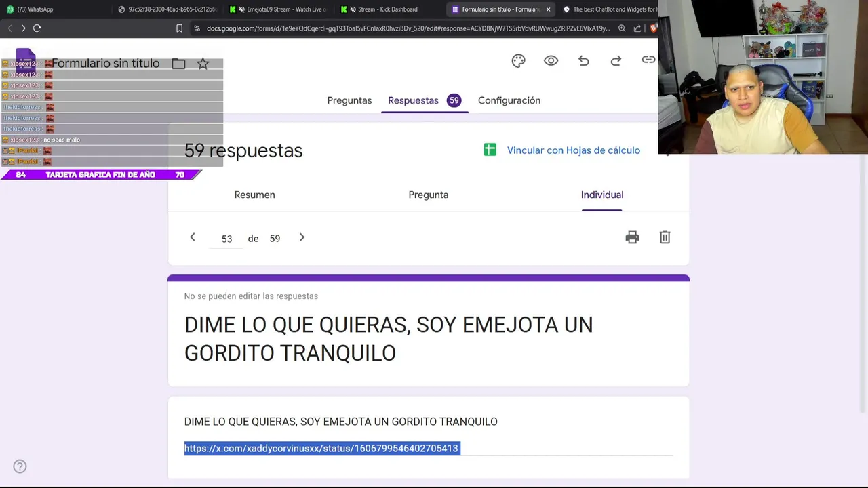Click the undo arrow icon
The height and width of the screenshot is (488, 868).
click(x=584, y=61)
